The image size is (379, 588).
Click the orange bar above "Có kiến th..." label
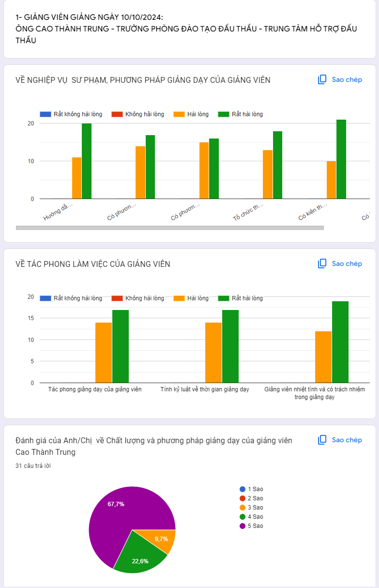tap(331, 180)
